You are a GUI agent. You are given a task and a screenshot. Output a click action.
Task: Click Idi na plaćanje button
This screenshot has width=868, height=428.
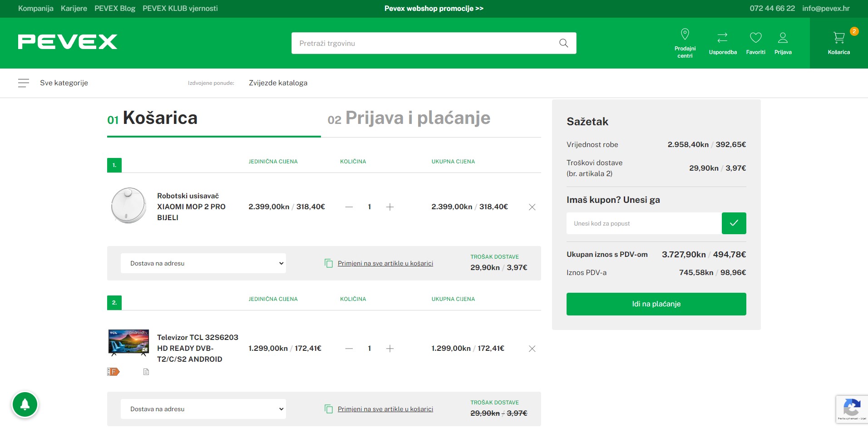[656, 304]
